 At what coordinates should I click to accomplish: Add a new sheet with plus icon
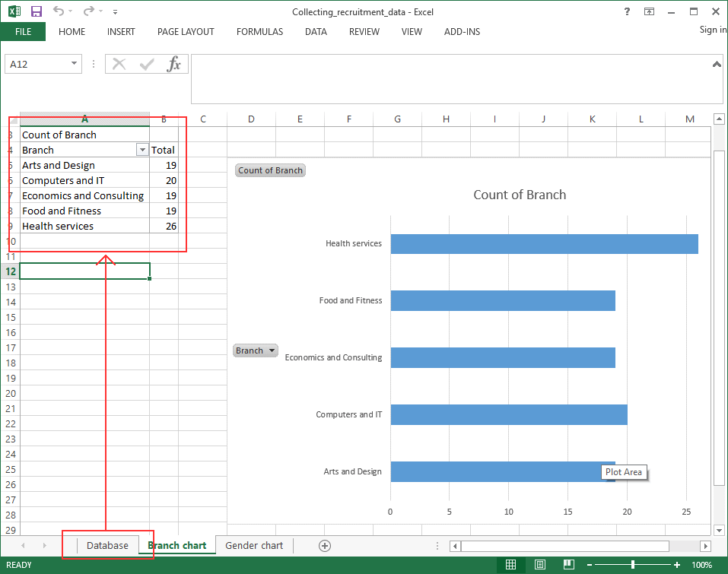(x=325, y=546)
